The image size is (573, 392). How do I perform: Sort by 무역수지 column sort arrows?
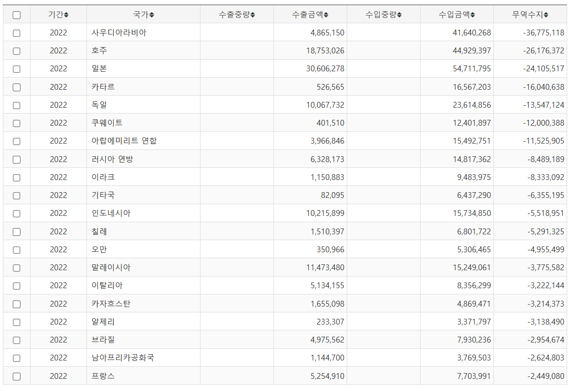[546, 15]
